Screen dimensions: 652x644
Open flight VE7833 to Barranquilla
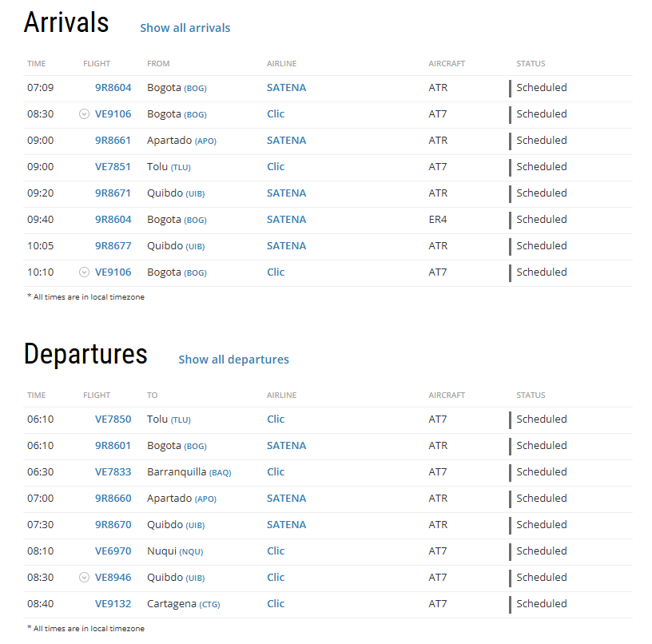click(x=113, y=472)
